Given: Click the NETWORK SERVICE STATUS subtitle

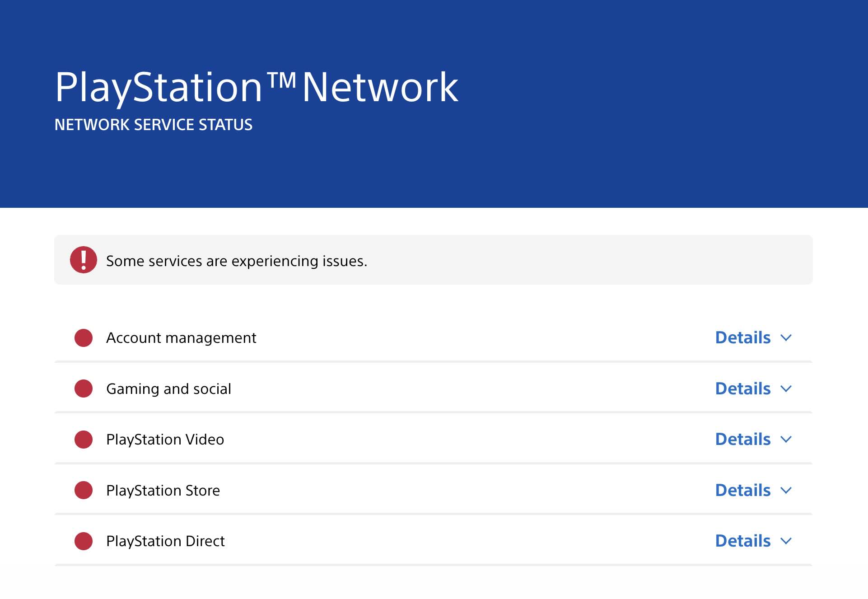Looking at the screenshot, I should [154, 125].
